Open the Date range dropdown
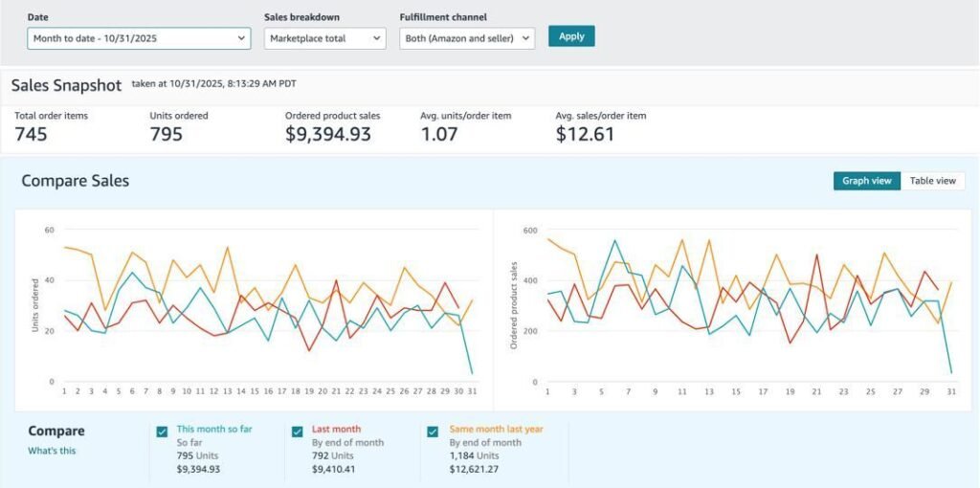The width and height of the screenshot is (980, 488). [x=139, y=37]
